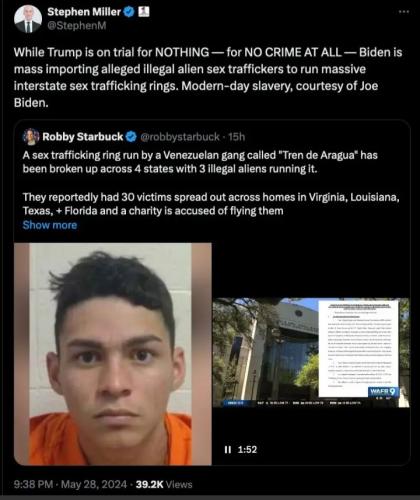Open the mugshot photo thumbnail

pos(113,354)
